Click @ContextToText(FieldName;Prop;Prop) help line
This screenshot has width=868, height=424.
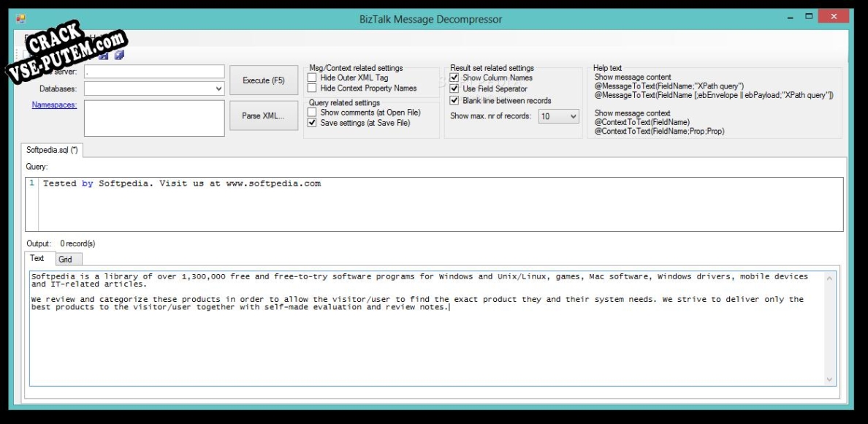pyautogui.click(x=659, y=132)
